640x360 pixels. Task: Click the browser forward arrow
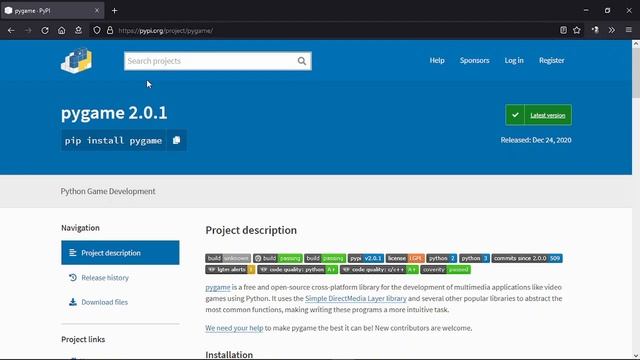coord(28,31)
